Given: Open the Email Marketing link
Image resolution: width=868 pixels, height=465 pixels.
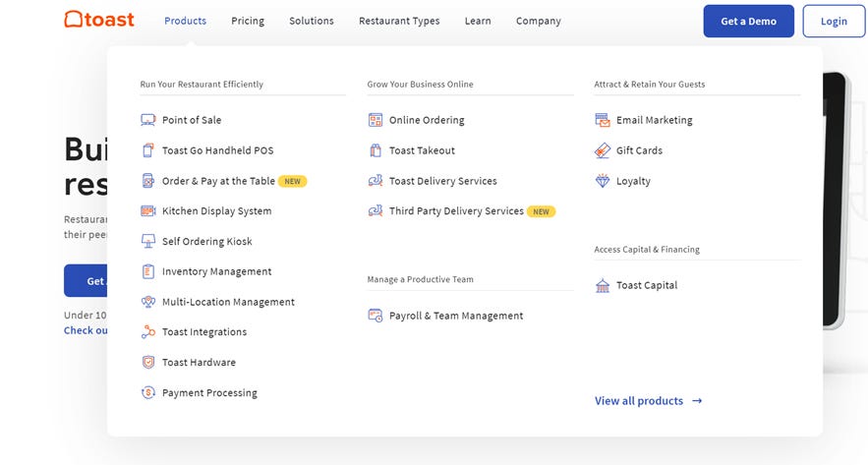Looking at the screenshot, I should coord(655,120).
